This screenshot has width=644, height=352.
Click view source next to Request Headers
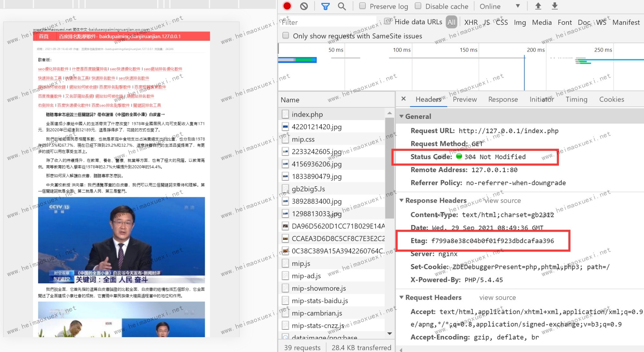[x=497, y=298]
